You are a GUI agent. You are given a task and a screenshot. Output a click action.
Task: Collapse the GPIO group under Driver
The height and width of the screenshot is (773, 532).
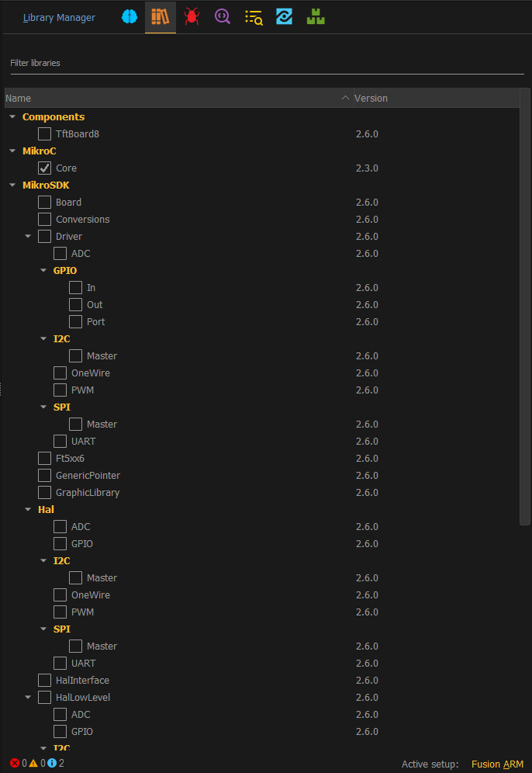[x=43, y=270]
